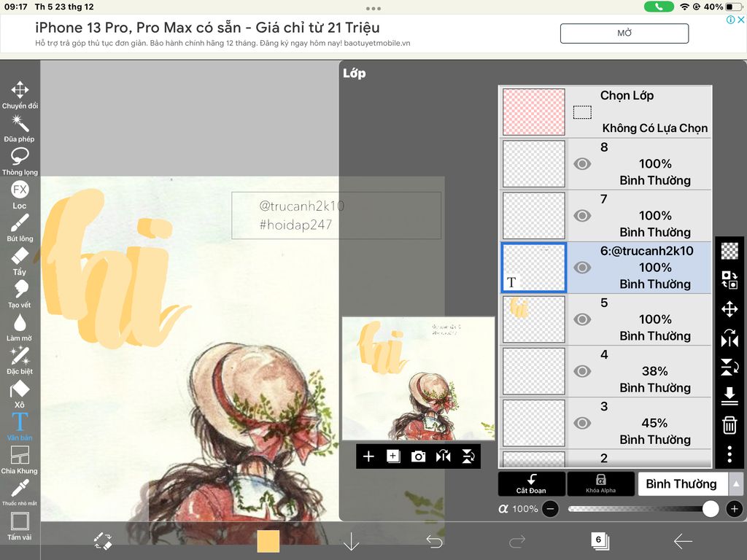Select the Đũa phép magic wand tool
This screenshot has width=747, height=560.
(20, 128)
